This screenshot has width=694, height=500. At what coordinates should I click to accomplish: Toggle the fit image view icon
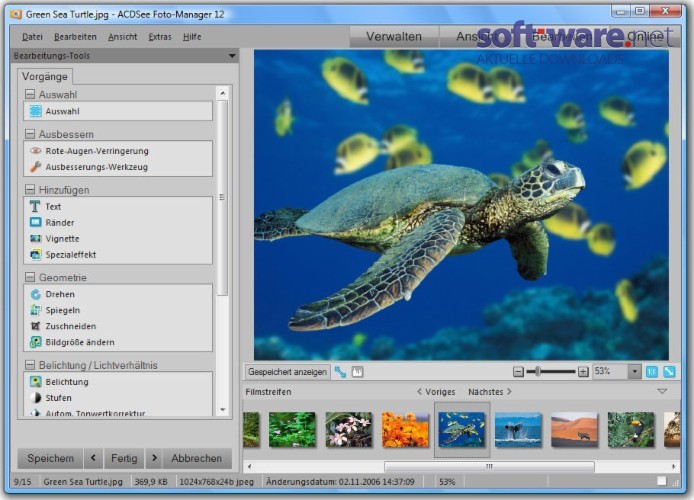click(669, 372)
